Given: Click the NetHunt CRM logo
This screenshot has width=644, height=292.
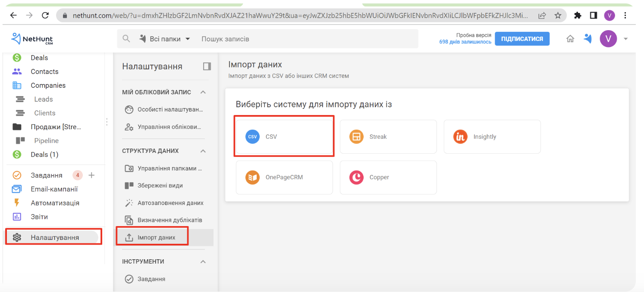Looking at the screenshot, I should tap(32, 39).
